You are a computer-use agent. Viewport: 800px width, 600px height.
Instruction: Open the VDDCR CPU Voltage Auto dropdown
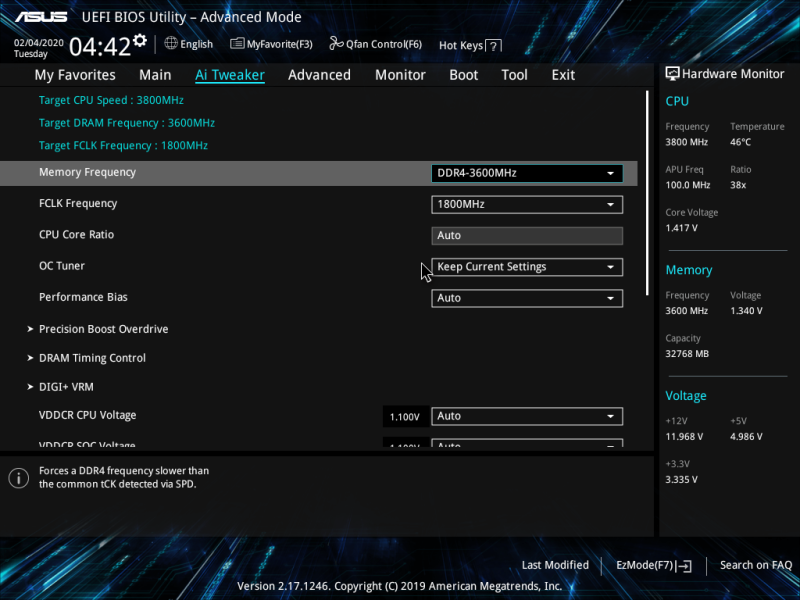click(527, 416)
